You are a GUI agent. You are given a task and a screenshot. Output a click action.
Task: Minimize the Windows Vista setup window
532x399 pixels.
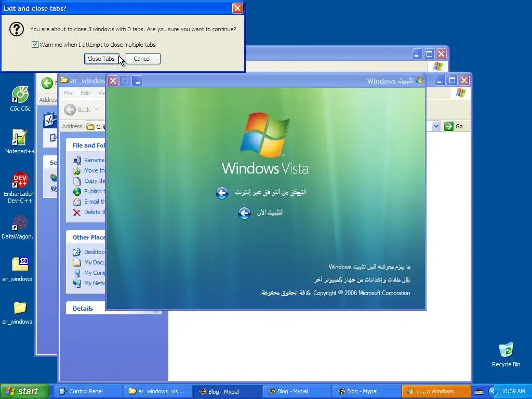[x=137, y=81]
